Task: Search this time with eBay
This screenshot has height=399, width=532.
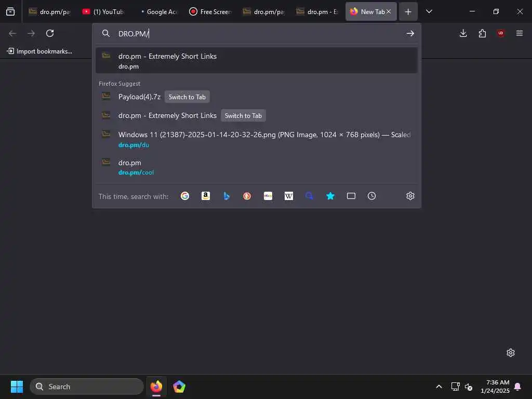Action: click(268, 196)
